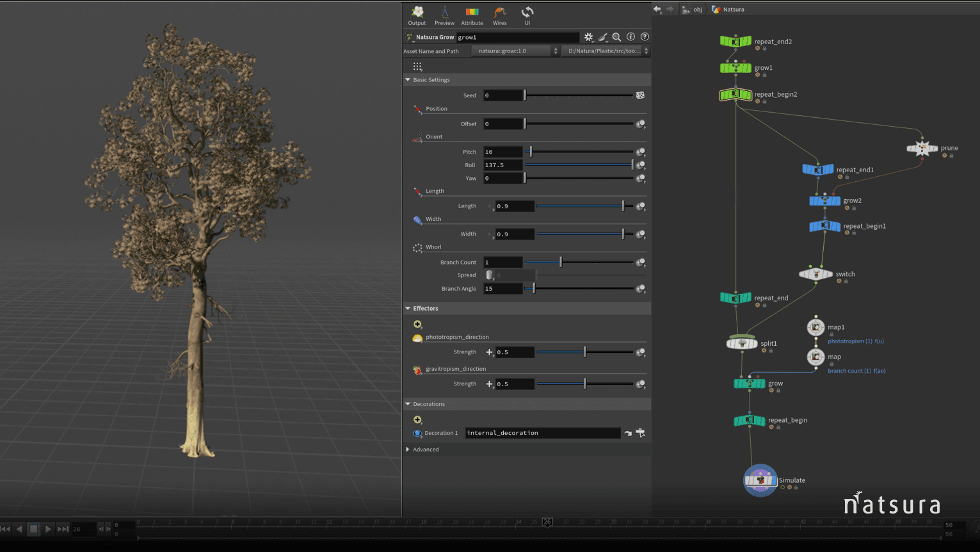The image size is (980, 552).
Task: Open the gear settings icon near grow1 name
Action: coord(588,37)
